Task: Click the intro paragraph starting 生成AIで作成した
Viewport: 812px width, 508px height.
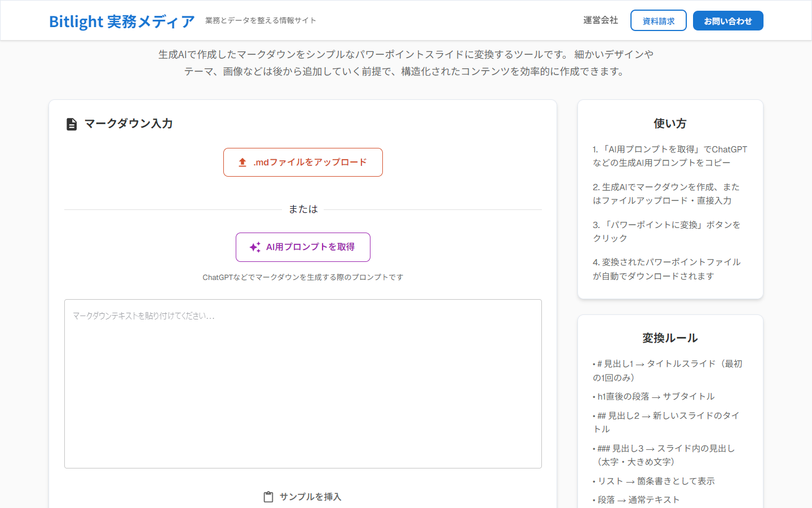Action: (405, 63)
